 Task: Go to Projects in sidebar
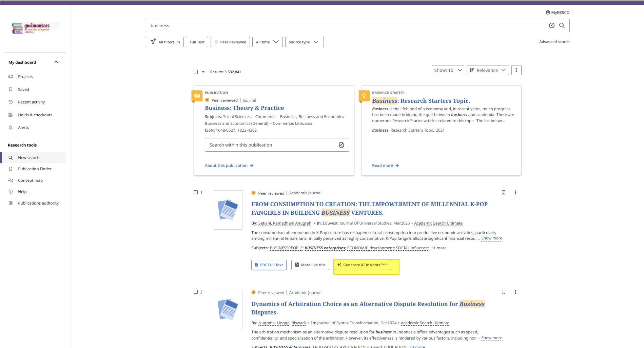click(25, 77)
